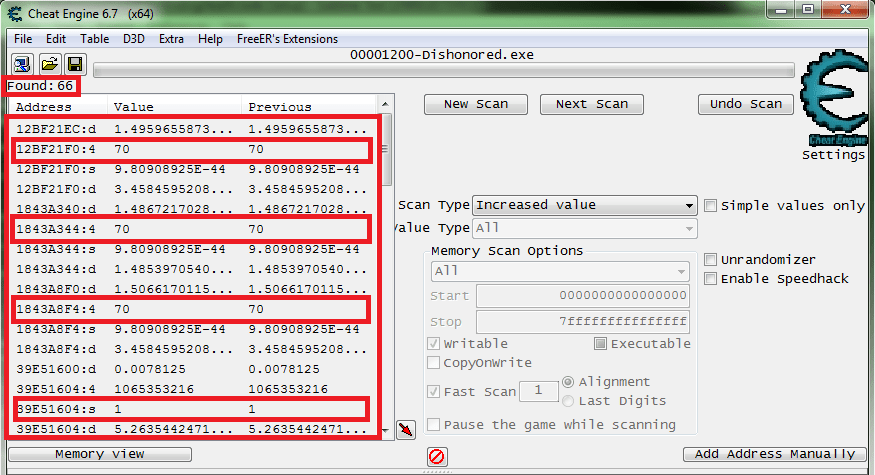This screenshot has height=475, width=875.
Task: Open the process list computer icon
Action: click(x=22, y=64)
